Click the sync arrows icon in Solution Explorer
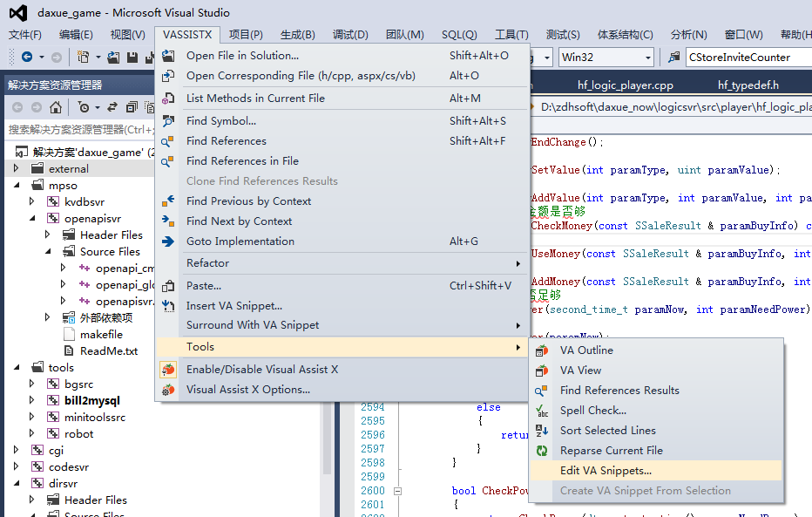This screenshot has width=812, height=517. click(112, 107)
